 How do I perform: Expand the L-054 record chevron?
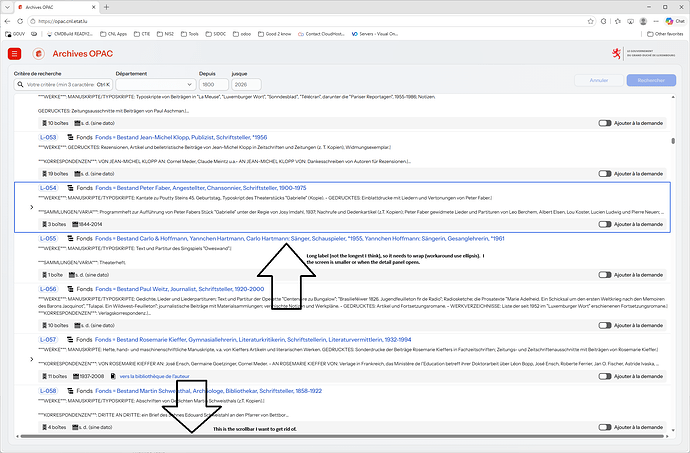pyautogui.click(x=32, y=207)
